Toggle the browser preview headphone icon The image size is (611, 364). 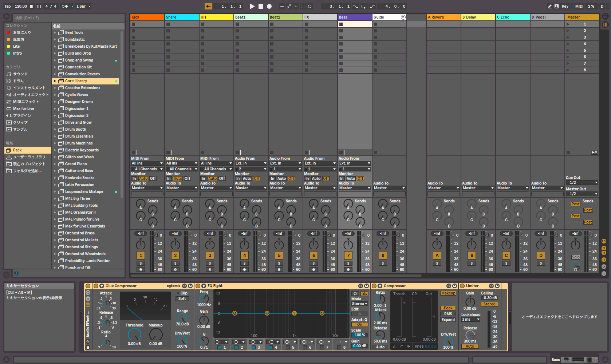(17, 274)
